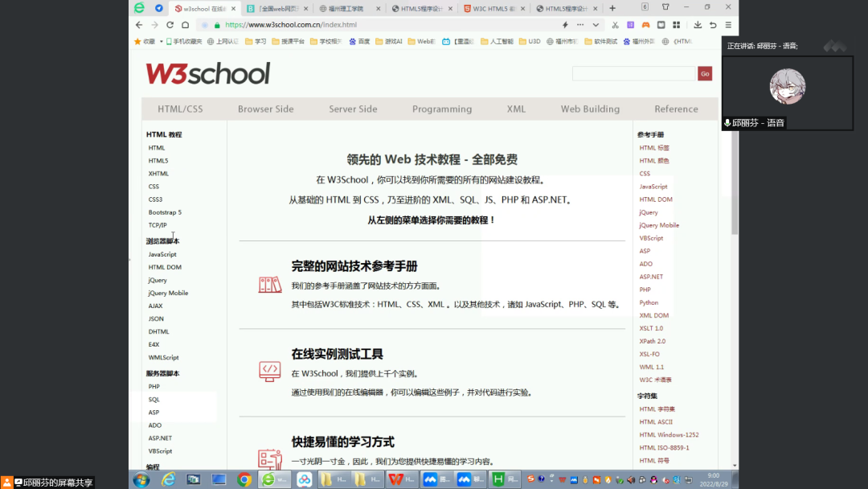Open the HTML5 tutorial in left sidebar
Image resolution: width=868 pixels, height=489 pixels.
pyautogui.click(x=158, y=161)
